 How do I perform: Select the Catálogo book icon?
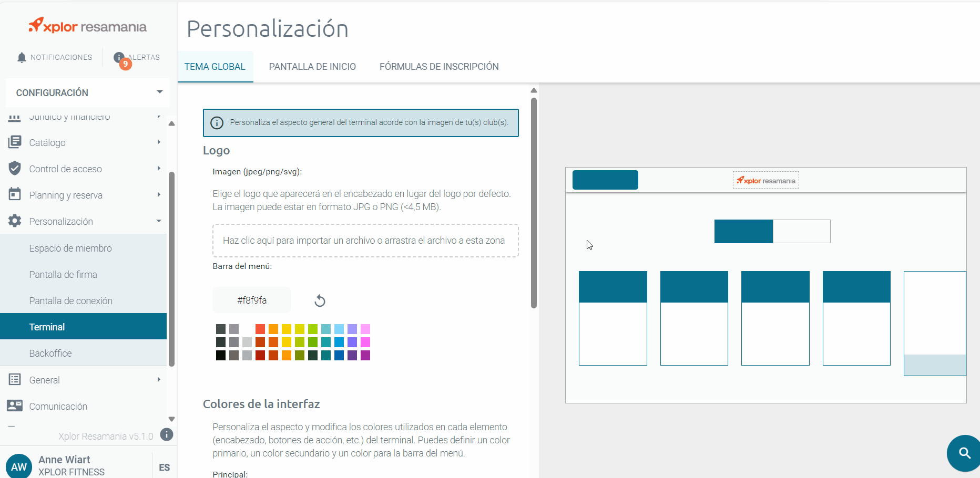pyautogui.click(x=14, y=142)
